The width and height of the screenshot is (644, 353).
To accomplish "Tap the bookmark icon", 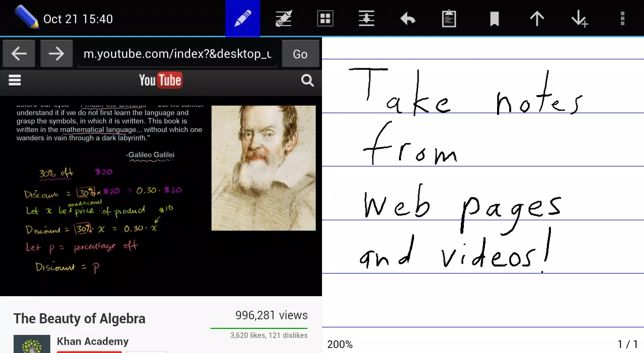I will point(495,19).
